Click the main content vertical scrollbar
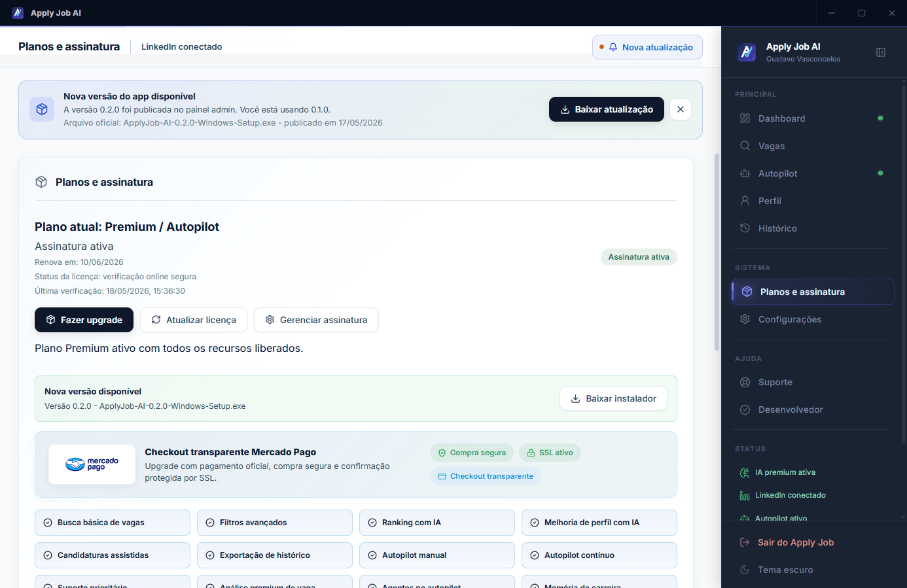The width and height of the screenshot is (907, 588). click(717, 252)
